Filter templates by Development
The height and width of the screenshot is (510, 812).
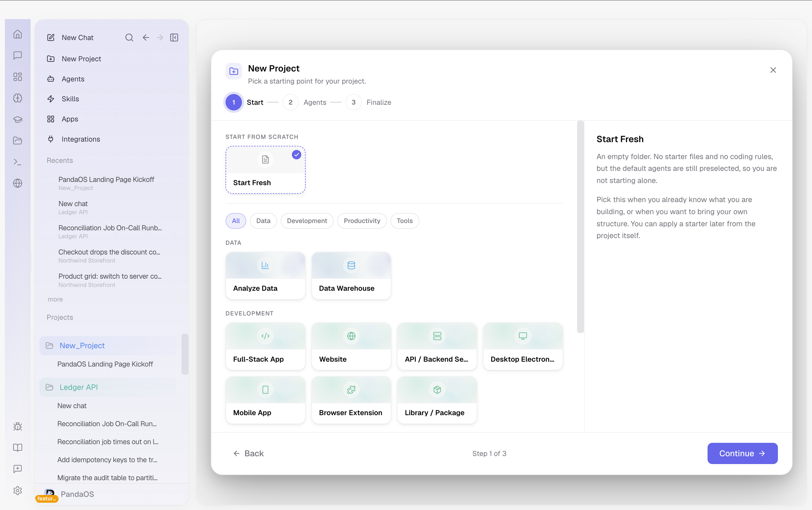click(x=307, y=221)
